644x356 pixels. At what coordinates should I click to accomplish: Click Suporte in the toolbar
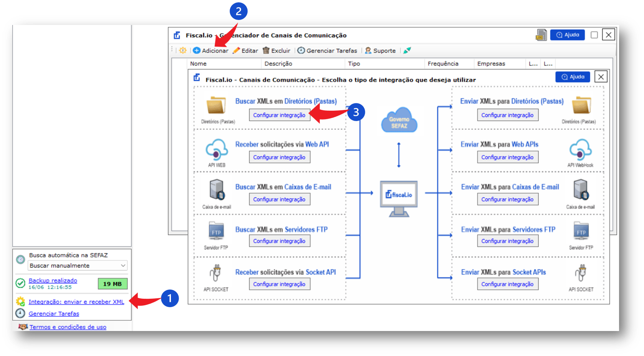380,50
